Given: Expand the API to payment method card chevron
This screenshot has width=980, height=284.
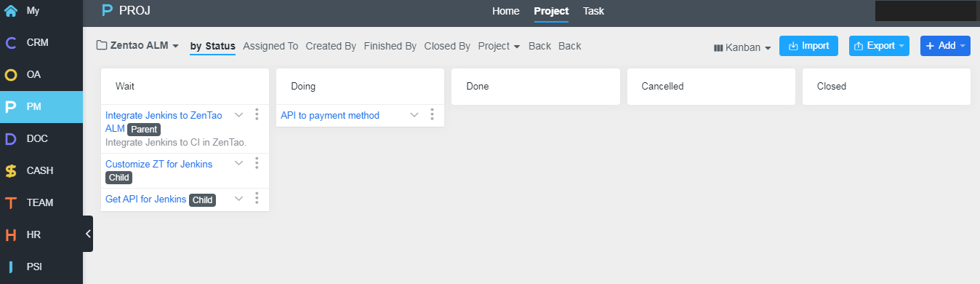Looking at the screenshot, I should (x=414, y=115).
